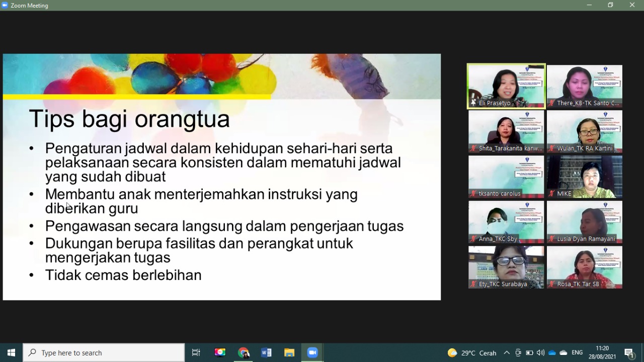Click the clock showing 11:20

point(602,352)
